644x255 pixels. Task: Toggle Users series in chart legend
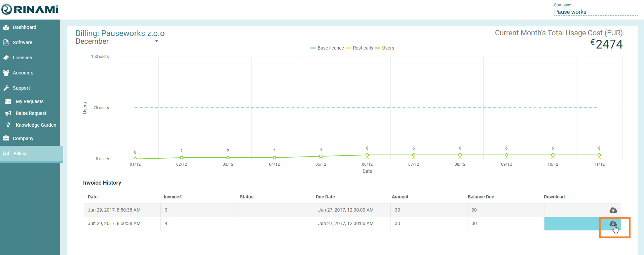(x=385, y=48)
